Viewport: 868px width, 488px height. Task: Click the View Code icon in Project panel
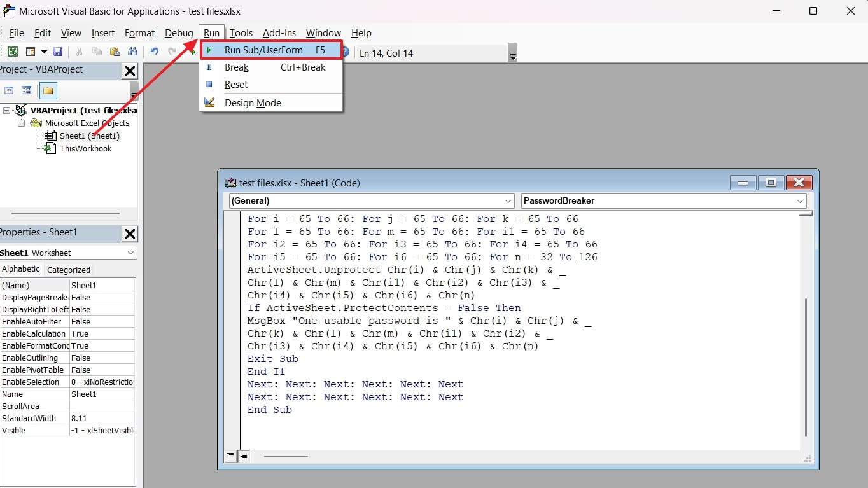click(x=9, y=90)
